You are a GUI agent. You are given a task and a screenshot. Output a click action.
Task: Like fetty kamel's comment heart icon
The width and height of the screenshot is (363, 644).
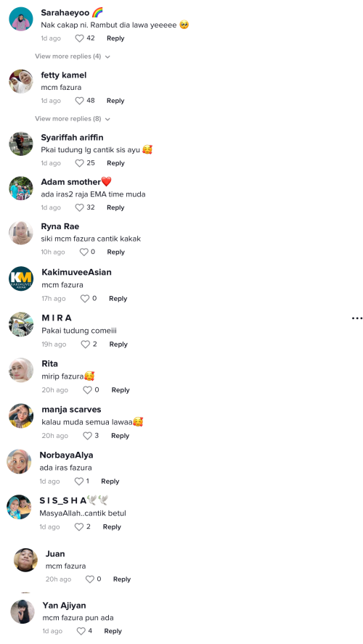tap(79, 101)
